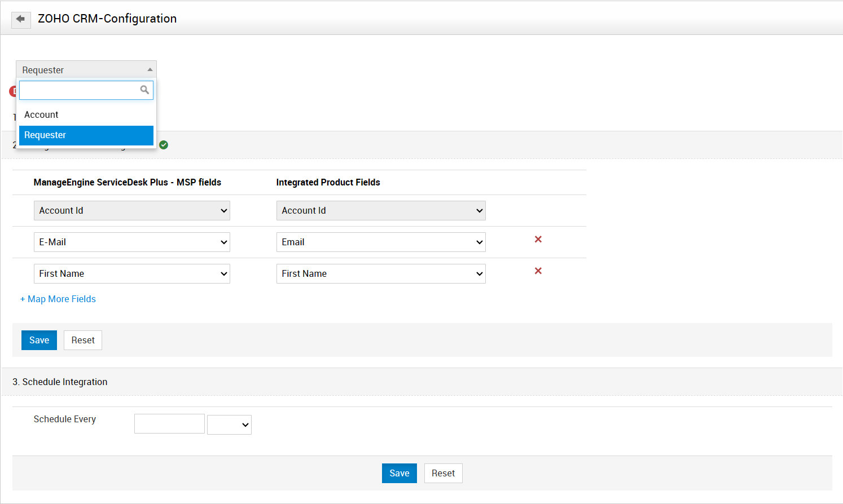
Task: Remove the E-Mail mapping row
Action: coord(538,240)
